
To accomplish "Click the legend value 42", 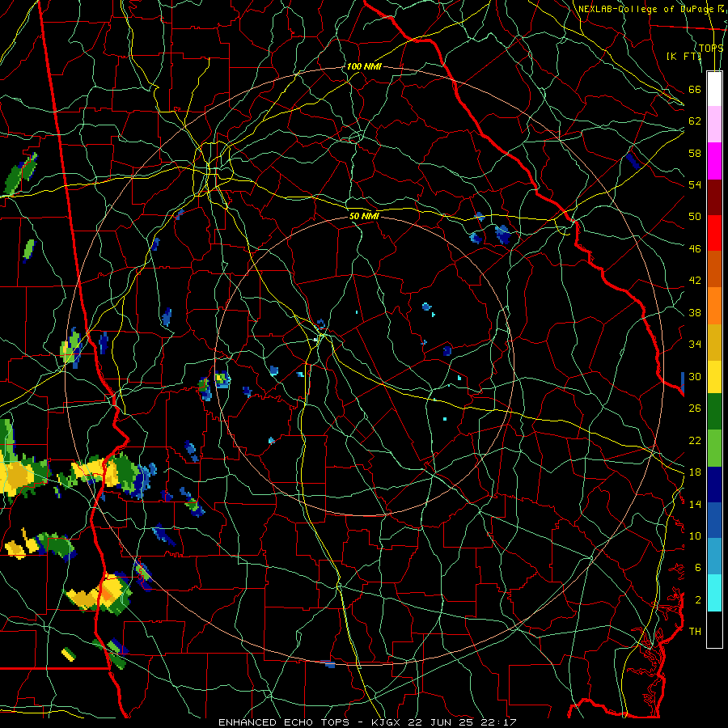I will [695, 280].
